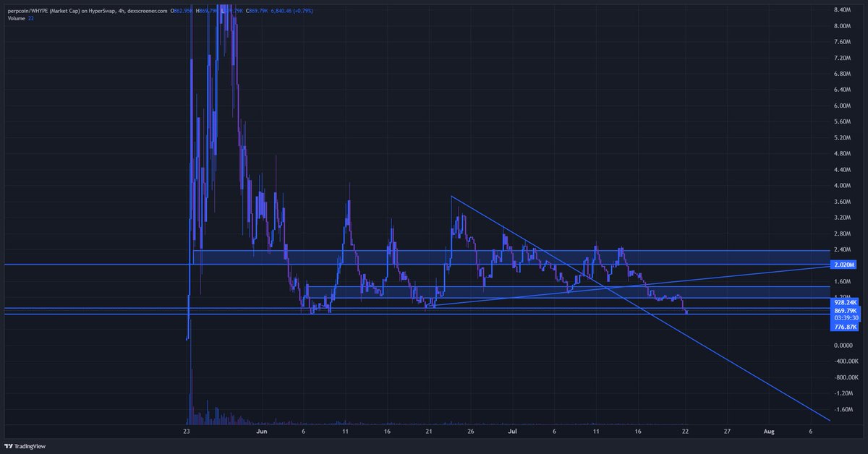Click the 2.80M price axis label

click(x=843, y=234)
